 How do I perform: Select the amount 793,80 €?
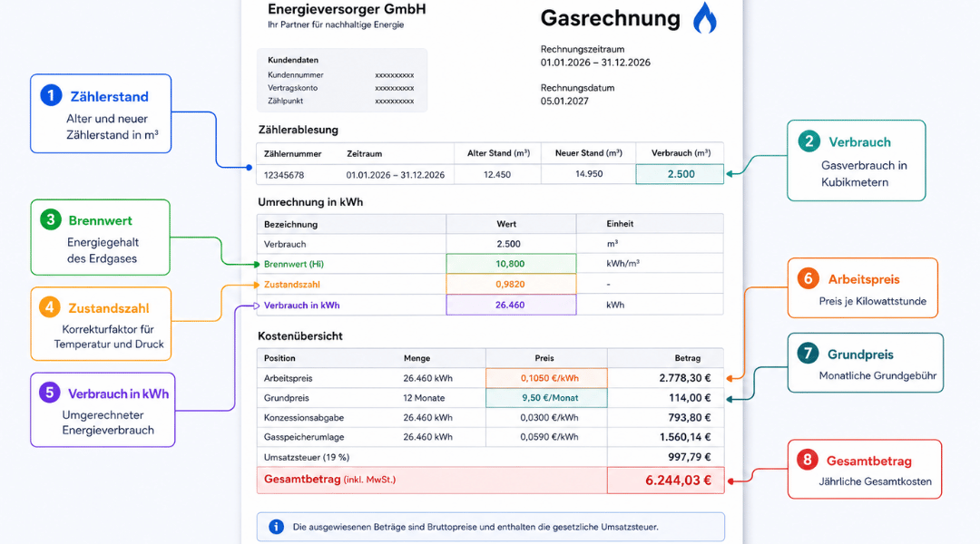pyautogui.click(x=690, y=417)
